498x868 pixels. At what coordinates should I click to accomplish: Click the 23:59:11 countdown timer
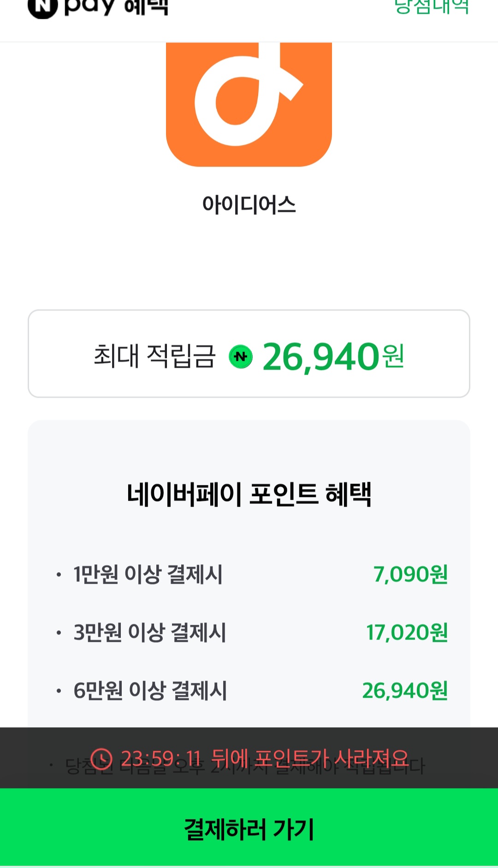point(161,758)
